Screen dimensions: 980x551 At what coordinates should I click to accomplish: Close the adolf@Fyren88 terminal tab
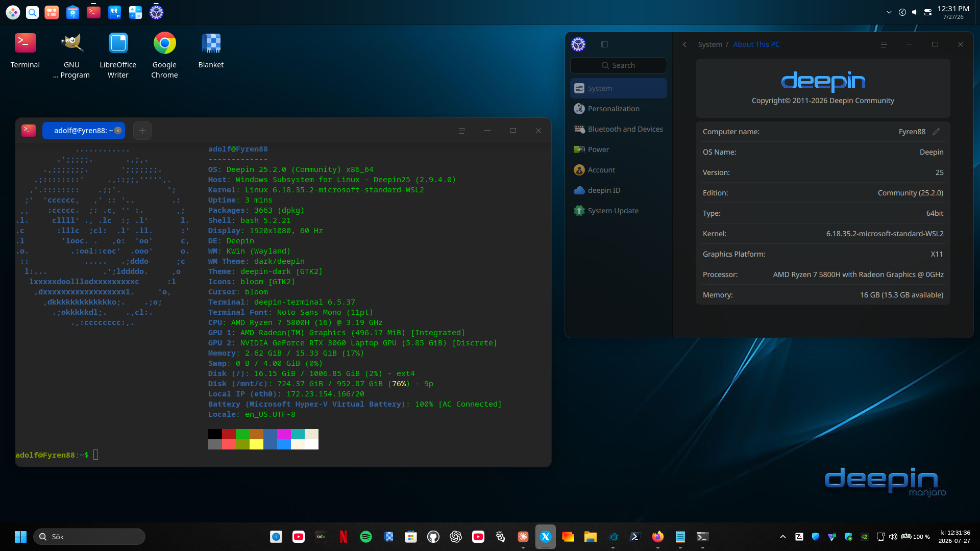pyautogui.click(x=118, y=131)
